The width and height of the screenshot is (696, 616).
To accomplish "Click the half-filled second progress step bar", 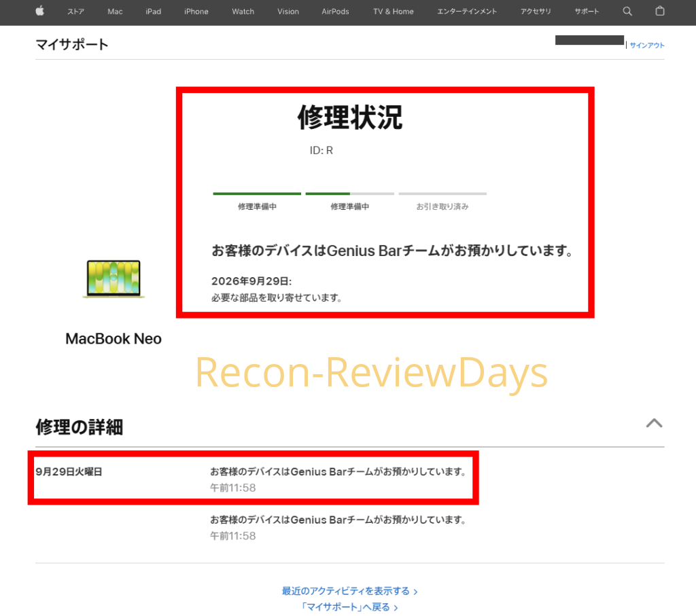I will click(x=350, y=194).
